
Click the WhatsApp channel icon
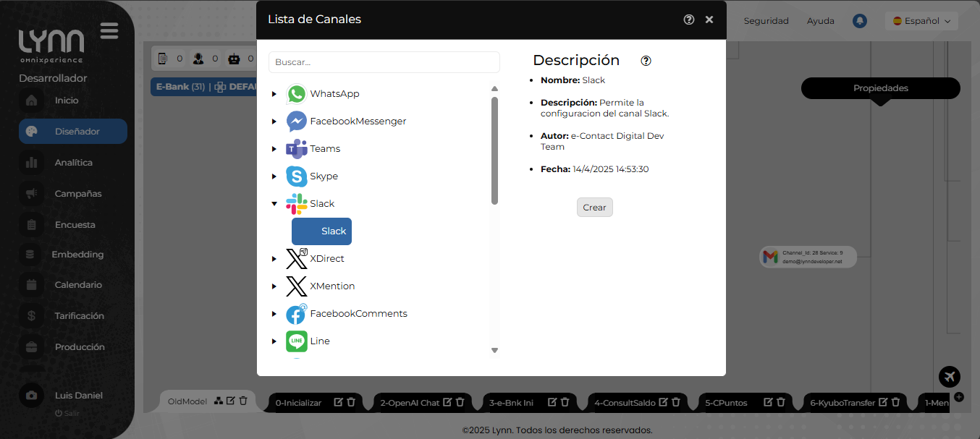point(296,94)
